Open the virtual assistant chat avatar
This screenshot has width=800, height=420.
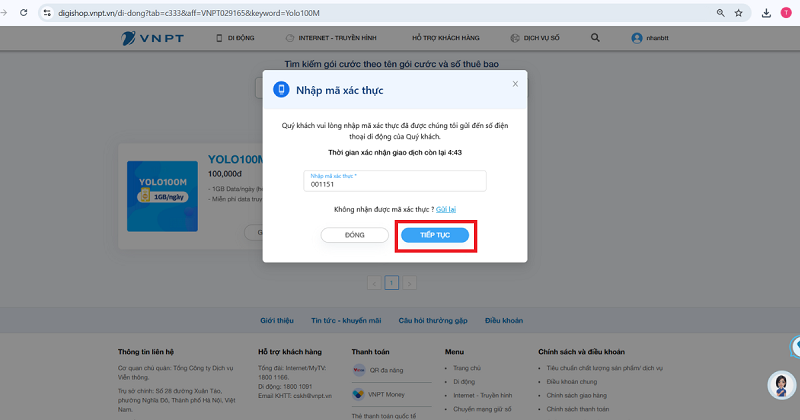(x=782, y=385)
